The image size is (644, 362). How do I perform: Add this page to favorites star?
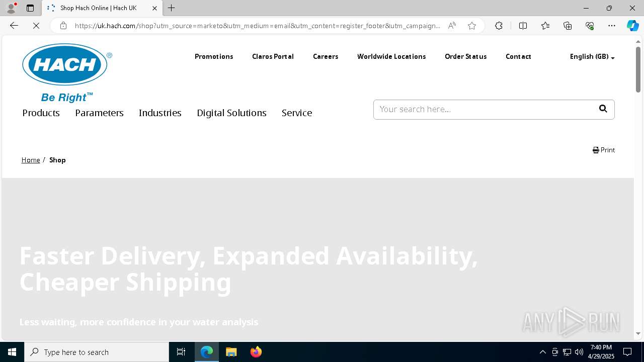472,26
